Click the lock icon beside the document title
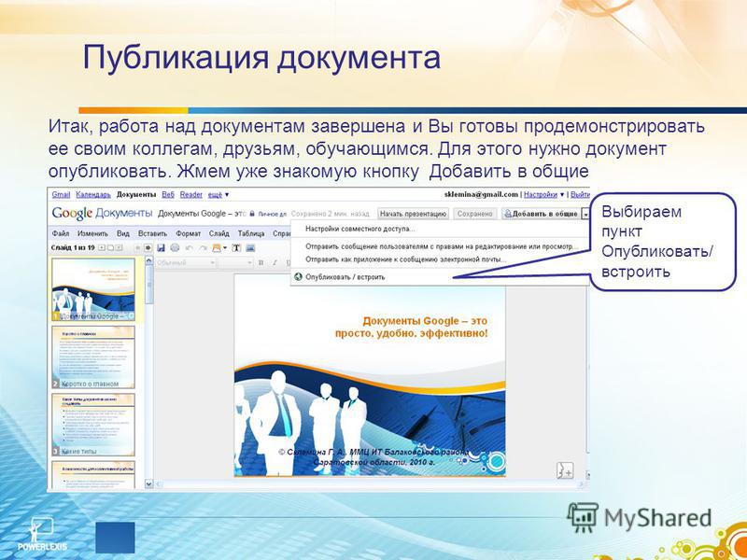Viewport: 747px width, 560px height. click(x=252, y=214)
